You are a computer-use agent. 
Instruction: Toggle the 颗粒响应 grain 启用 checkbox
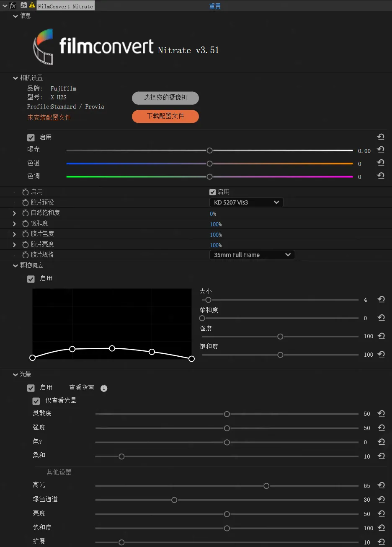pyautogui.click(x=31, y=279)
